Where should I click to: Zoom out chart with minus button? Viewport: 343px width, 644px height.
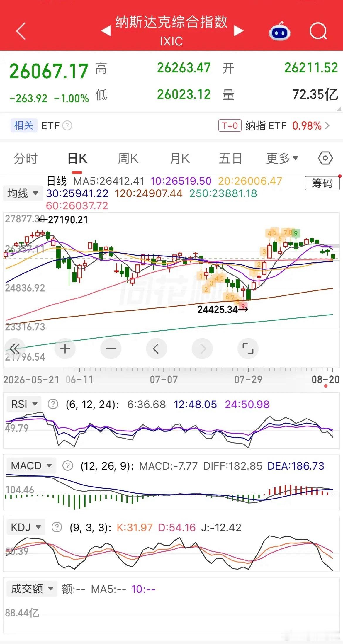(111, 349)
